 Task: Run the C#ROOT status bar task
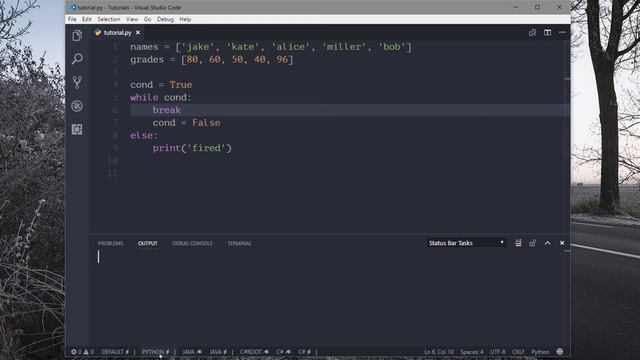[x=254, y=352]
